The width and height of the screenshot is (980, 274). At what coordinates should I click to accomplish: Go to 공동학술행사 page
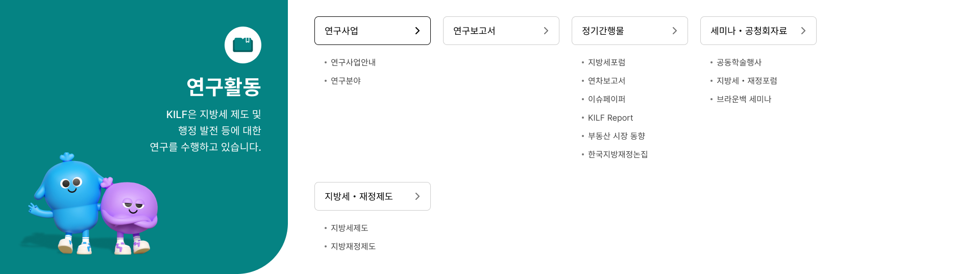point(739,62)
